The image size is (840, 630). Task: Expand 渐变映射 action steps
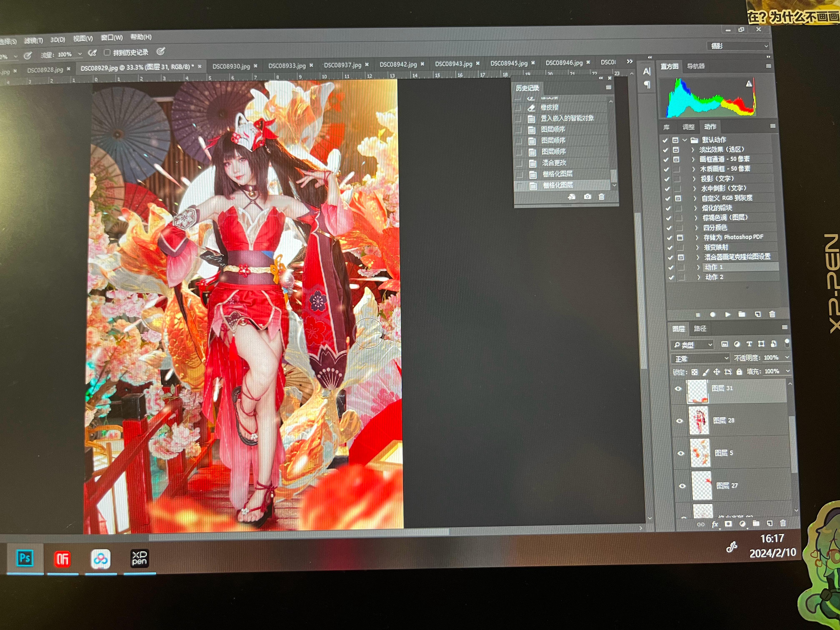(x=697, y=247)
